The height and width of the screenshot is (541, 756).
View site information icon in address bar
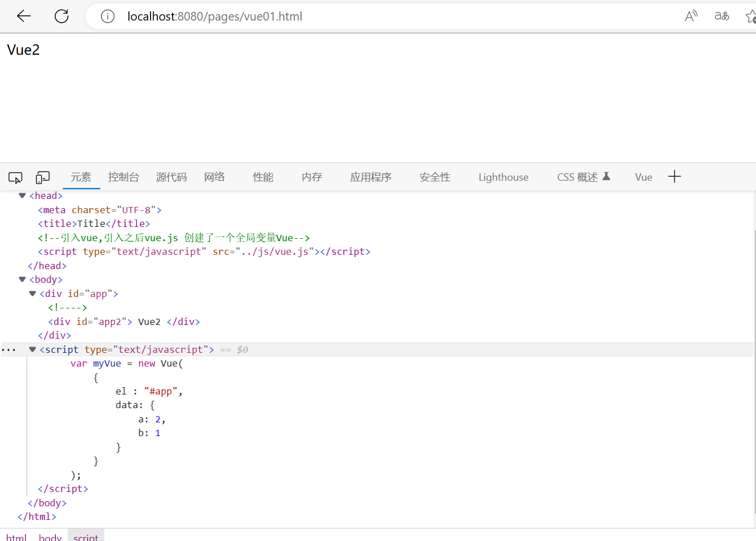[108, 17]
